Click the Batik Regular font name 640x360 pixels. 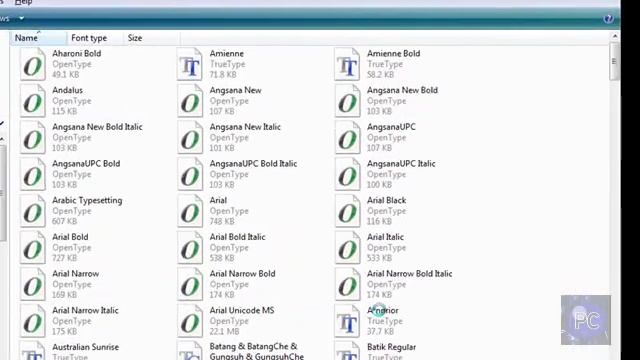(x=391, y=347)
